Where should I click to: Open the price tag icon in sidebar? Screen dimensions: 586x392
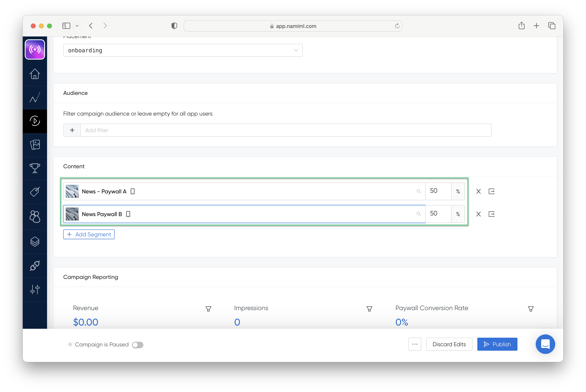coord(35,192)
